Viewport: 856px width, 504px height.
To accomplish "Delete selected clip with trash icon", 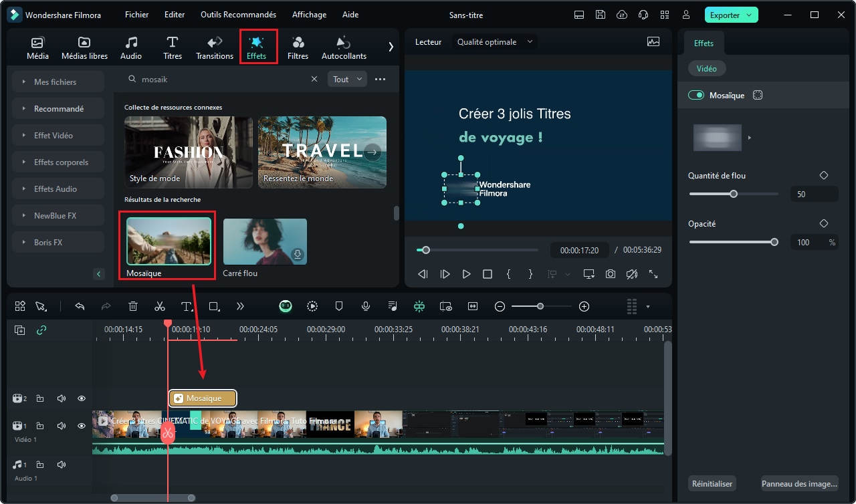I will click(x=133, y=306).
